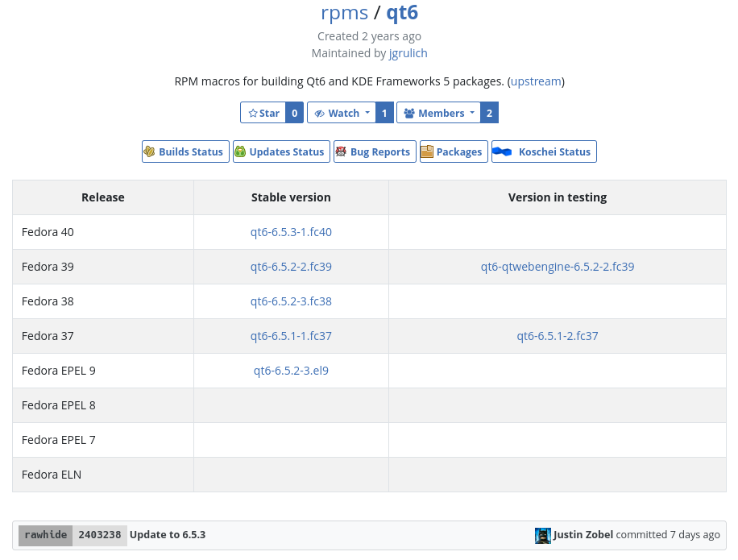Click the blue Koschei Status icon

(x=502, y=151)
